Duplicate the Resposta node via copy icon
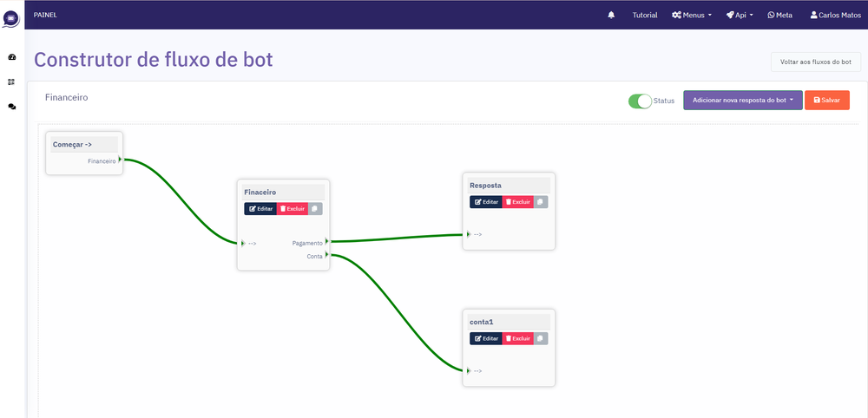The height and width of the screenshot is (418, 868). pyautogui.click(x=541, y=202)
